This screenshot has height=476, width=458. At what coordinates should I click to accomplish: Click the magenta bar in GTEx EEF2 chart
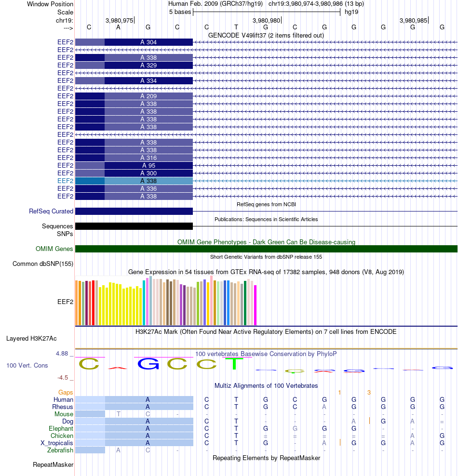256,305
